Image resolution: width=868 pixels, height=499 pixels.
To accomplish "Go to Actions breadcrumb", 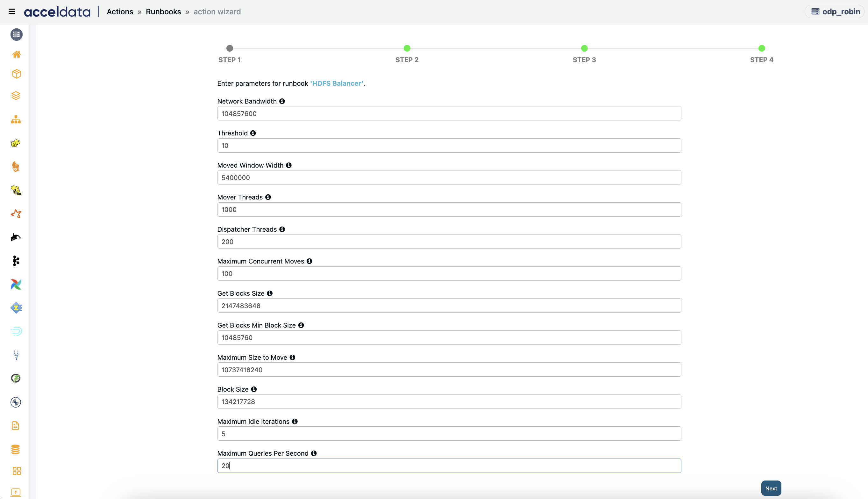I will tap(120, 12).
